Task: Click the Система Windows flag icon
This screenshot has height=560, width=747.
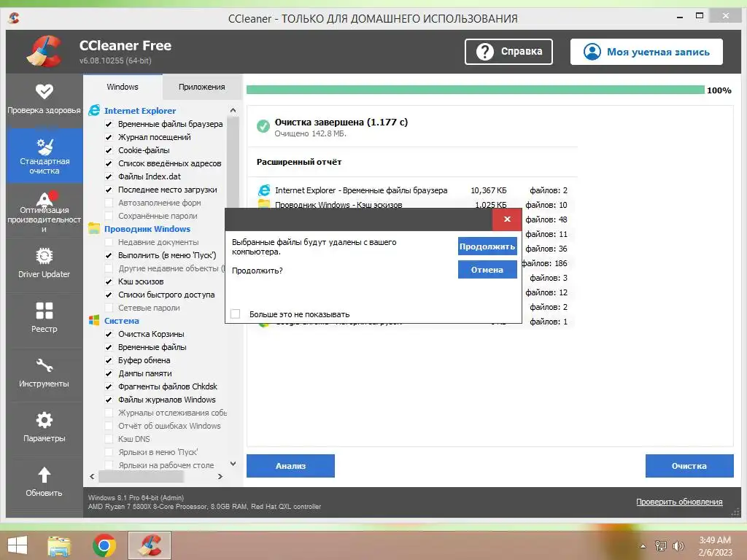Action: (x=94, y=321)
